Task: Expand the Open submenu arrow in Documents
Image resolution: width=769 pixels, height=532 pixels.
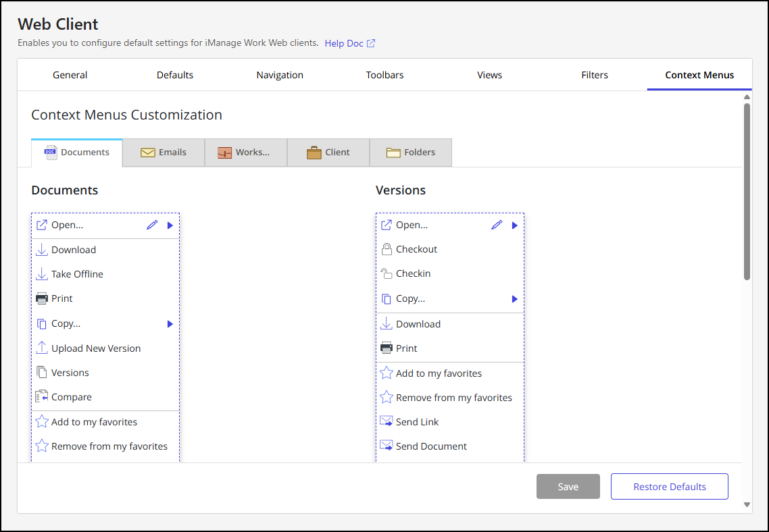Action: point(170,225)
